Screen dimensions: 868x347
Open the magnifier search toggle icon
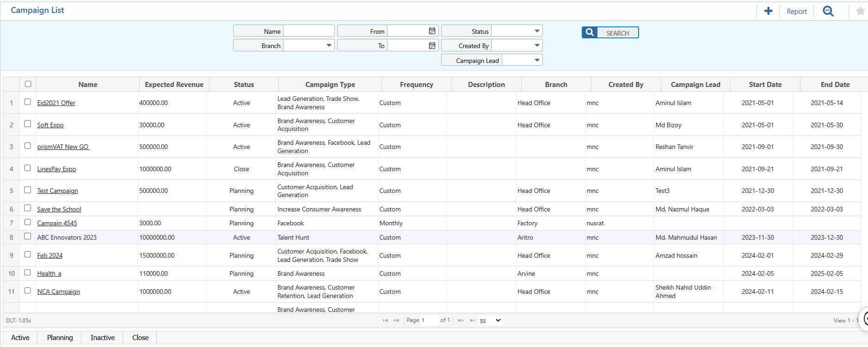click(x=828, y=11)
